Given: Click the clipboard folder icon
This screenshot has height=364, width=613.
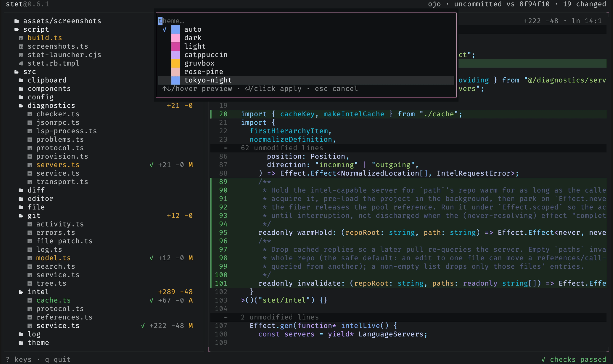Looking at the screenshot, I should [x=21, y=80].
